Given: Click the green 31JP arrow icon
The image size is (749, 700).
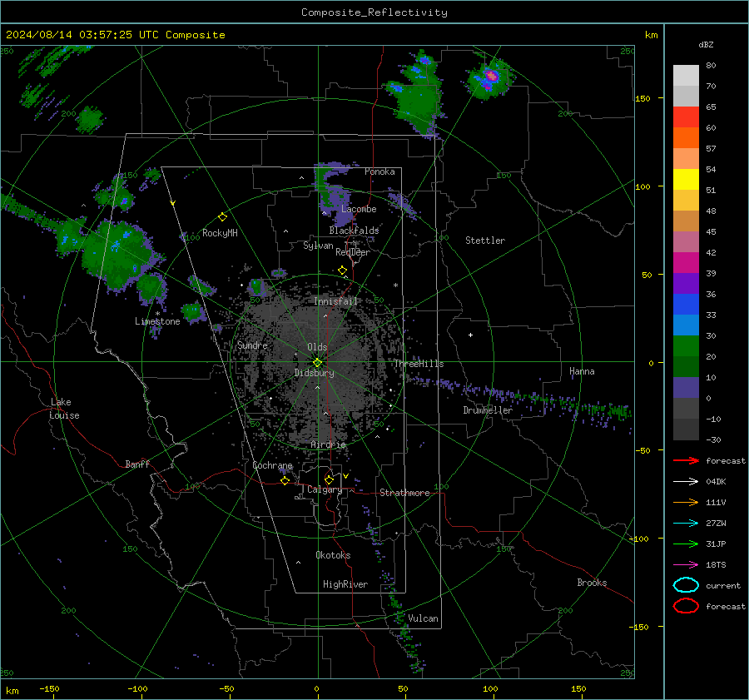Looking at the screenshot, I should click(x=686, y=544).
